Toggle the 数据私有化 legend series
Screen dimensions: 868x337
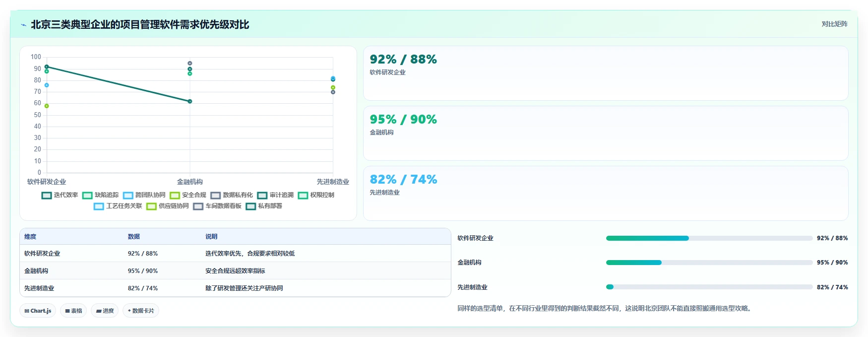coord(232,195)
